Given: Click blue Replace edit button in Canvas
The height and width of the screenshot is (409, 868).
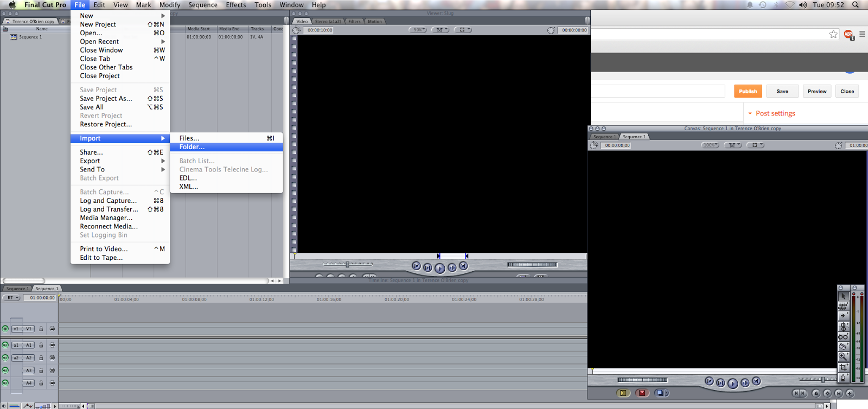Looking at the screenshot, I should click(x=661, y=393).
